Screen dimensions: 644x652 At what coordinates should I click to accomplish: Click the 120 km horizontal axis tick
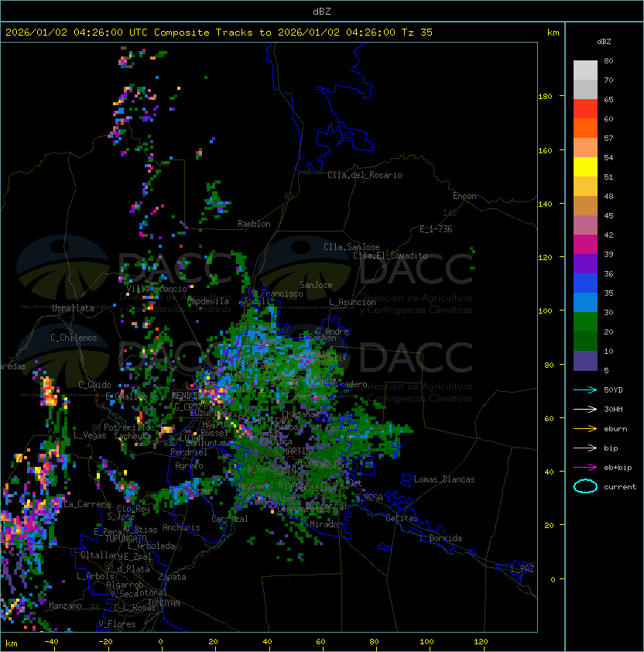[481, 642]
